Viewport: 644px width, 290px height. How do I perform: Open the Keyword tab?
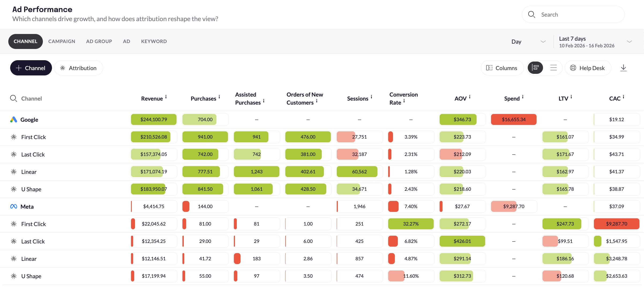(x=154, y=41)
